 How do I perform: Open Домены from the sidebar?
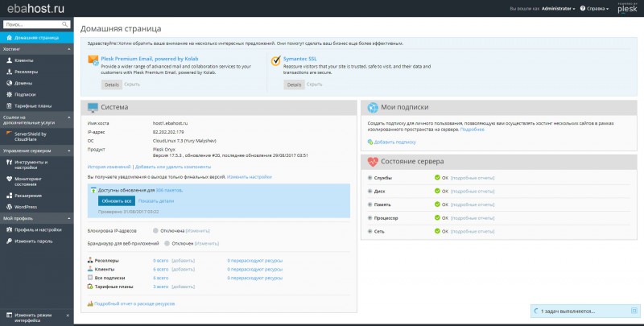(23, 83)
